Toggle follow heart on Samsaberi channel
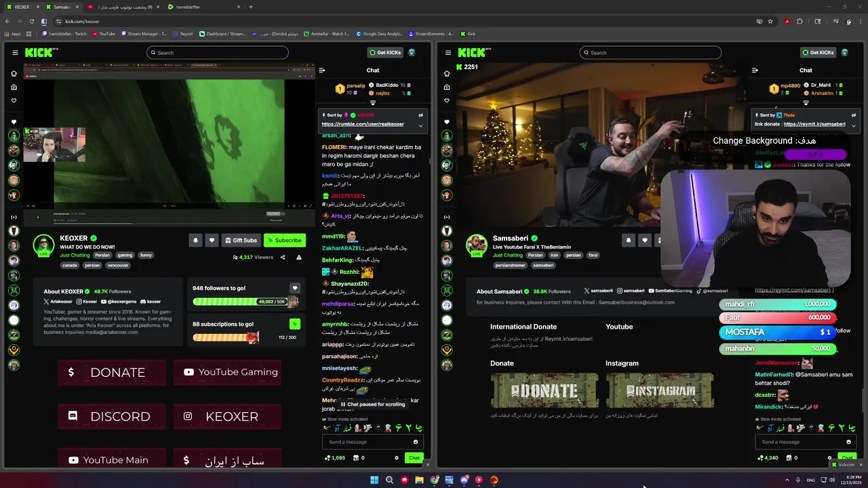This screenshot has height=488, width=868. [x=645, y=240]
